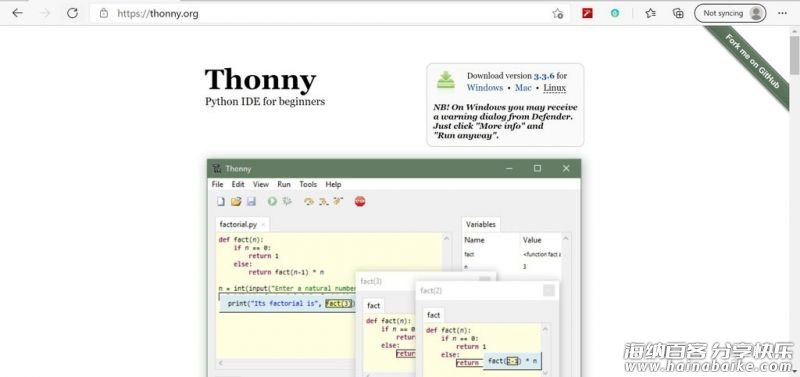This screenshot has height=377, width=800.
Task: Open the Mac download link
Action: [x=523, y=88]
